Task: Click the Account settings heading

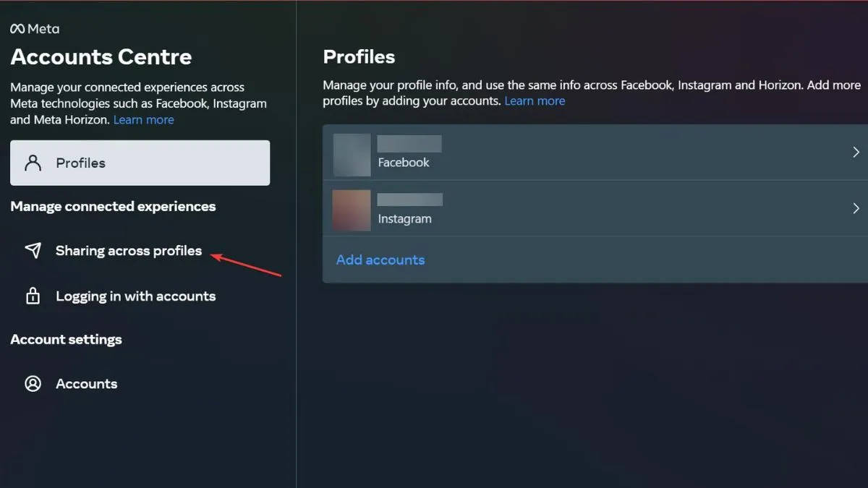Action: point(66,340)
